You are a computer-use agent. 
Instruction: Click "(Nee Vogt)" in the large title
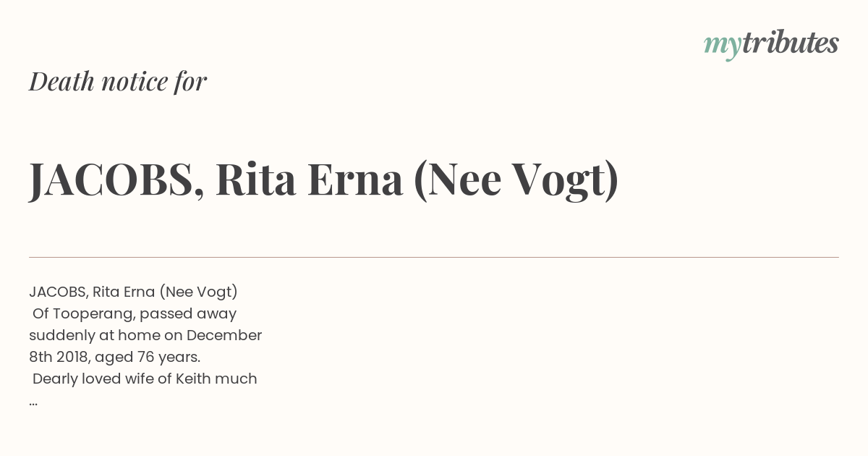(x=516, y=180)
